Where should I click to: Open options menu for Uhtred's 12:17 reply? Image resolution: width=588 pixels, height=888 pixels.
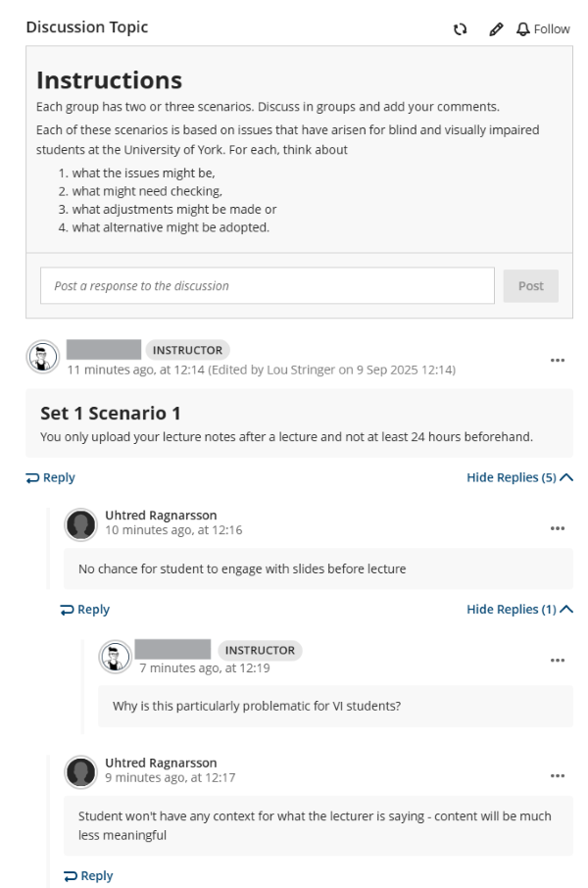point(558,776)
